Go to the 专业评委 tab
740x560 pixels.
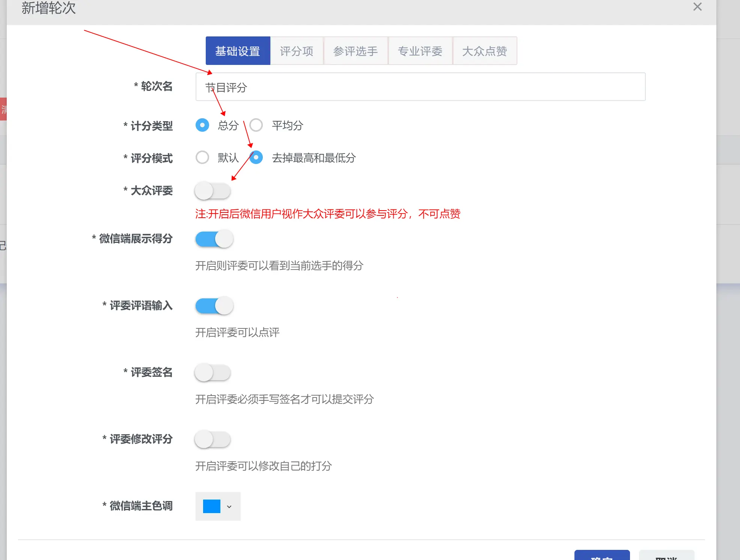[x=420, y=51]
